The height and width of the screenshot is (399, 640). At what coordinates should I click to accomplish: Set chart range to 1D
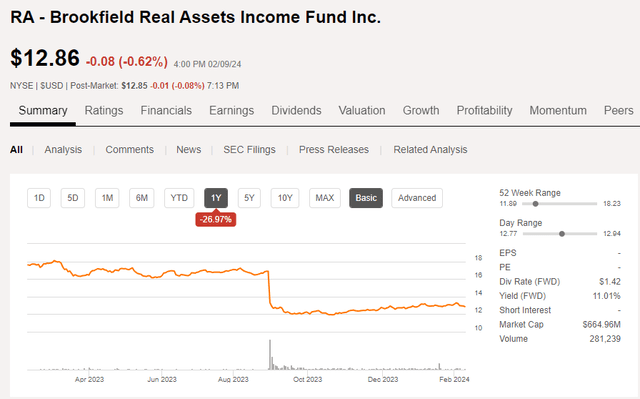(x=39, y=198)
